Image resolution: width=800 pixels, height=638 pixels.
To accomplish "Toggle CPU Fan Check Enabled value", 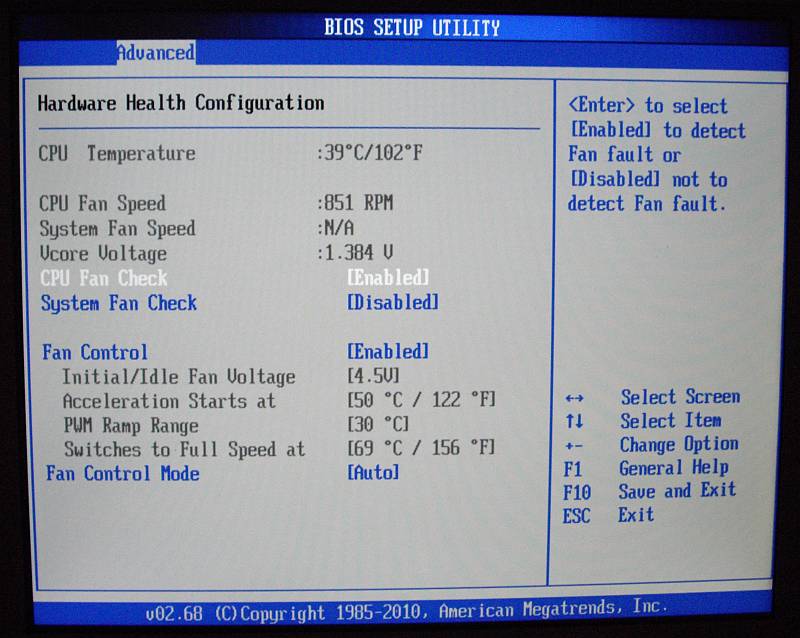I will (388, 278).
